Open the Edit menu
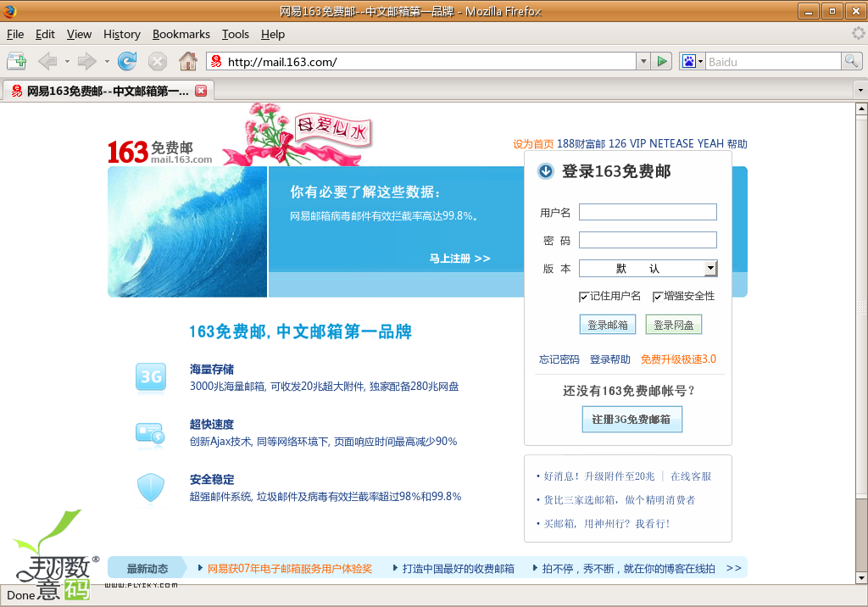The width and height of the screenshot is (868, 607). pyautogui.click(x=45, y=35)
